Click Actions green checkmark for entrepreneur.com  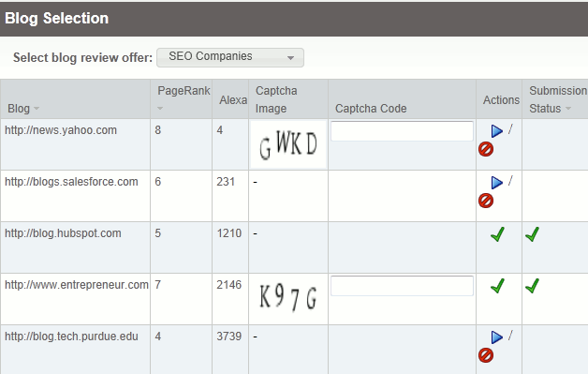tap(497, 286)
